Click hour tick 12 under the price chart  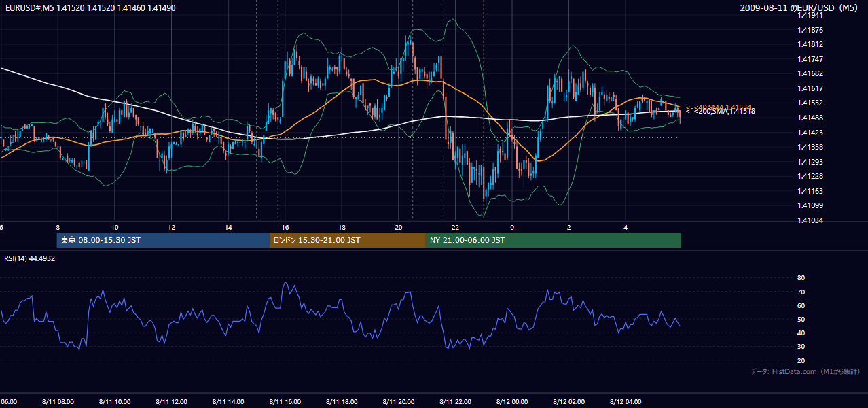point(172,227)
